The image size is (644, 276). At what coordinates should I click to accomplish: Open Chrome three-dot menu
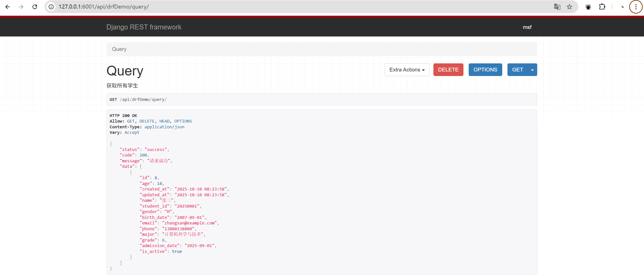tap(636, 7)
